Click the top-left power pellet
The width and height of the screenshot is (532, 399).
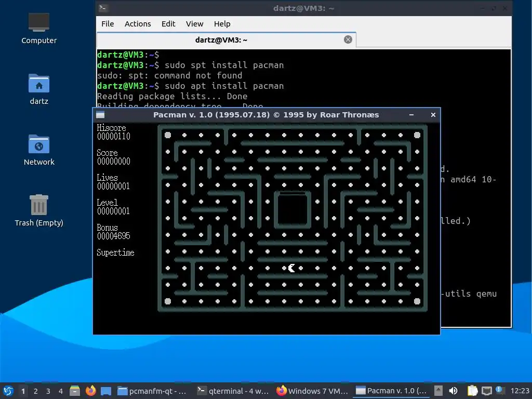click(x=168, y=135)
